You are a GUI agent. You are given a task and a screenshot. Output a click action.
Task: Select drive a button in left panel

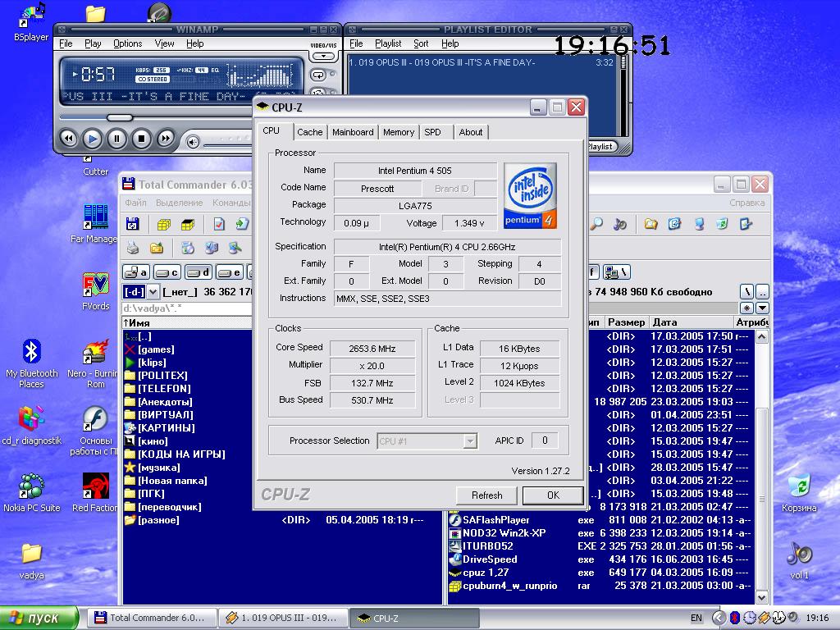click(x=136, y=272)
